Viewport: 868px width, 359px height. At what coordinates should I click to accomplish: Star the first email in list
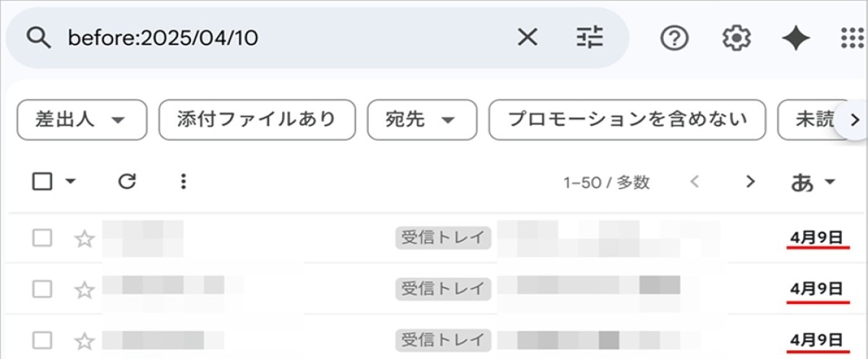coord(85,238)
